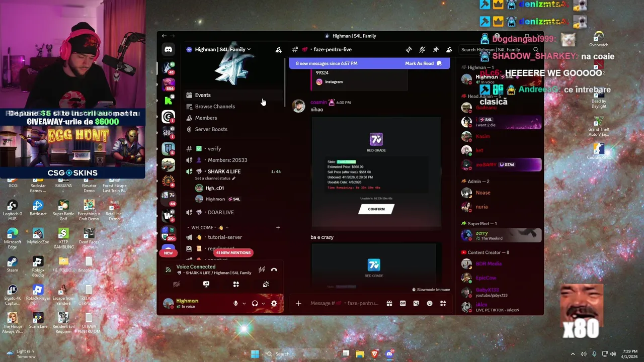Open the soundboard icon in voice panel
Viewport: 644px width, 362px height.
point(266,284)
